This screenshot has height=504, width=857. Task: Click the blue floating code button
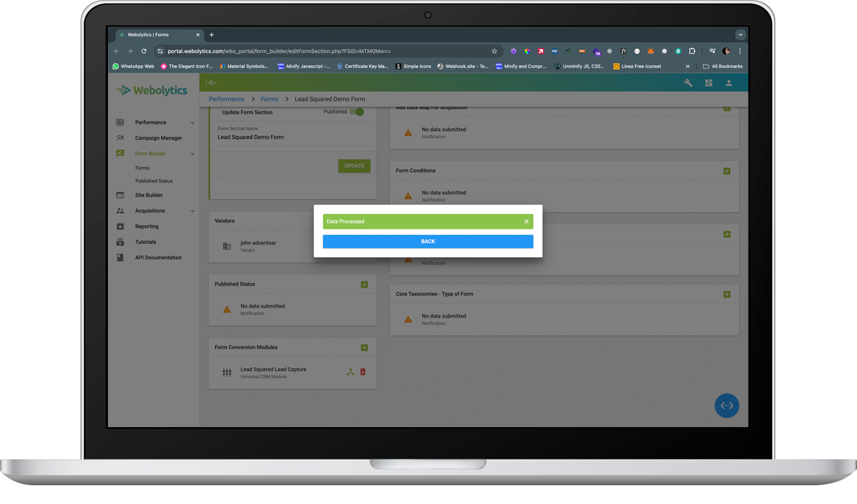coord(726,405)
